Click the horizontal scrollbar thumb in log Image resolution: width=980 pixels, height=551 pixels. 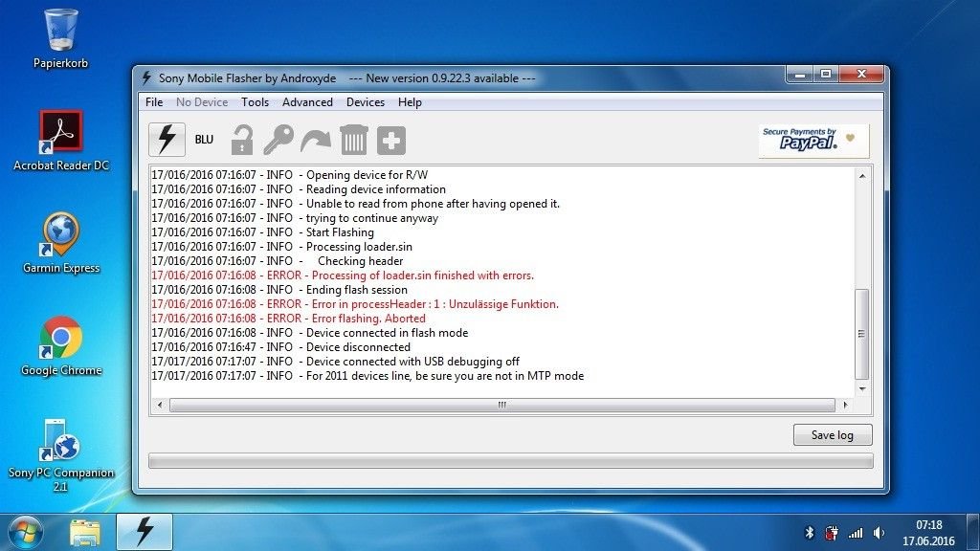pyautogui.click(x=501, y=405)
